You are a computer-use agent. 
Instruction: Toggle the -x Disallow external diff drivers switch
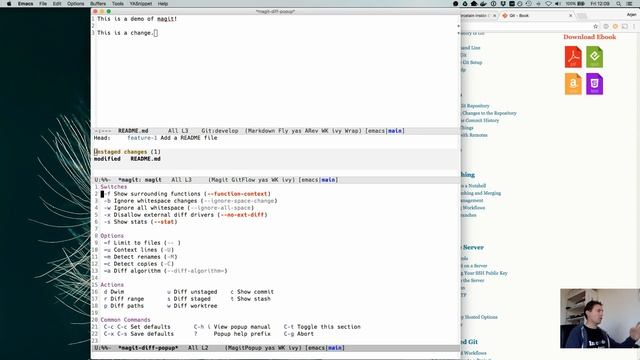click(x=185, y=215)
